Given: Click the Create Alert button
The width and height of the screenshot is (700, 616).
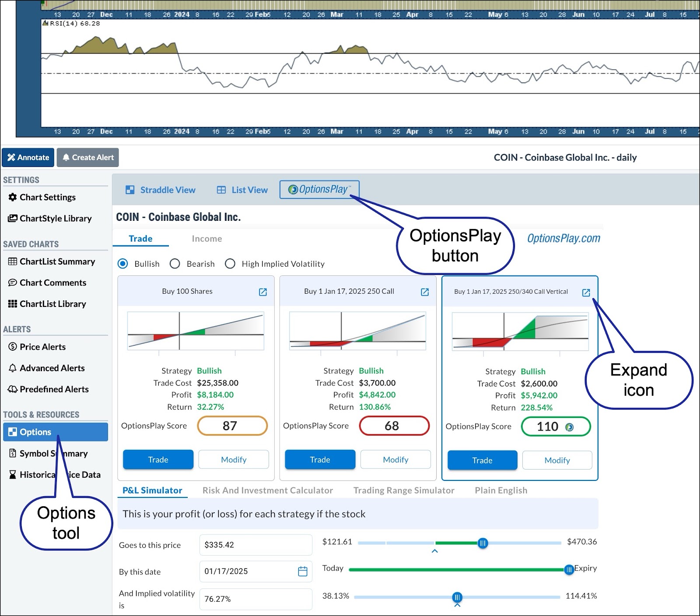Looking at the screenshot, I should click(88, 157).
